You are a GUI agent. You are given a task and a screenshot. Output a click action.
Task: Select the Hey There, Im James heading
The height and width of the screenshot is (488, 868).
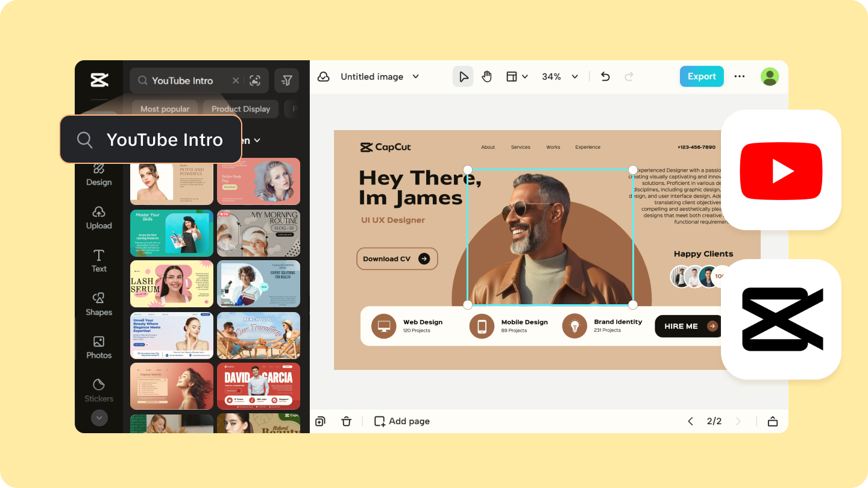click(420, 187)
